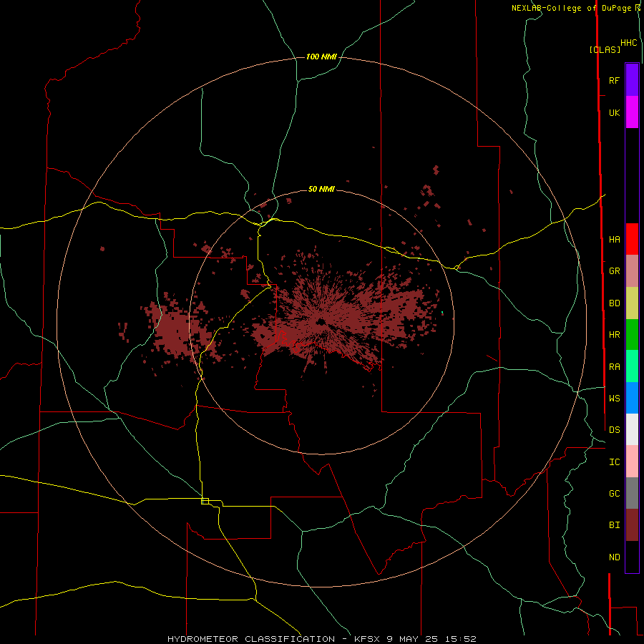Click the "50 NMI" range ring label
Image resolution: width=644 pixels, height=644 pixels.
click(x=321, y=189)
